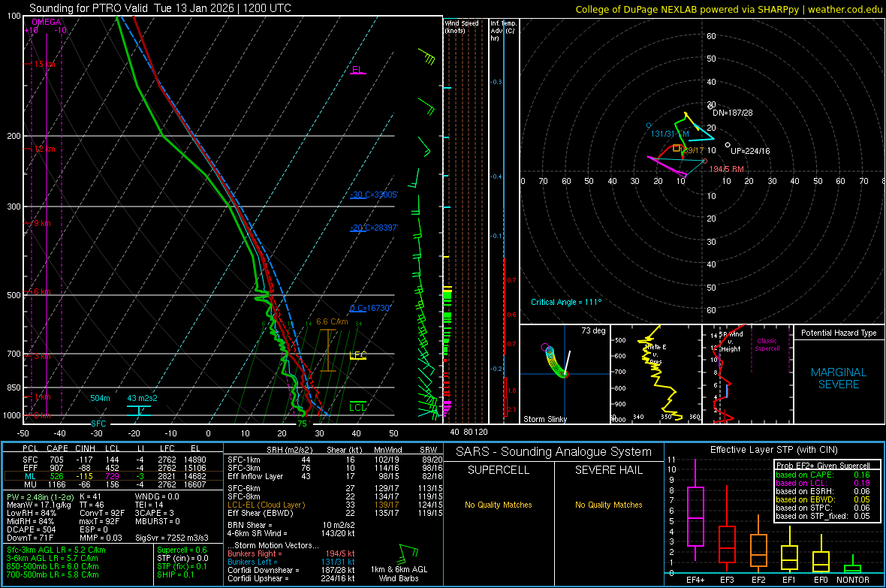
Task: Click the '43 m2s2' effective SRH label
Action: point(143,398)
